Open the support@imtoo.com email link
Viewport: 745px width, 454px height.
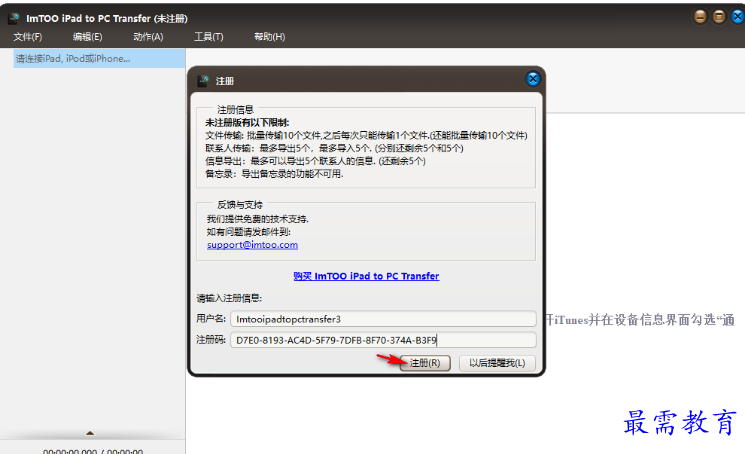[252, 245]
